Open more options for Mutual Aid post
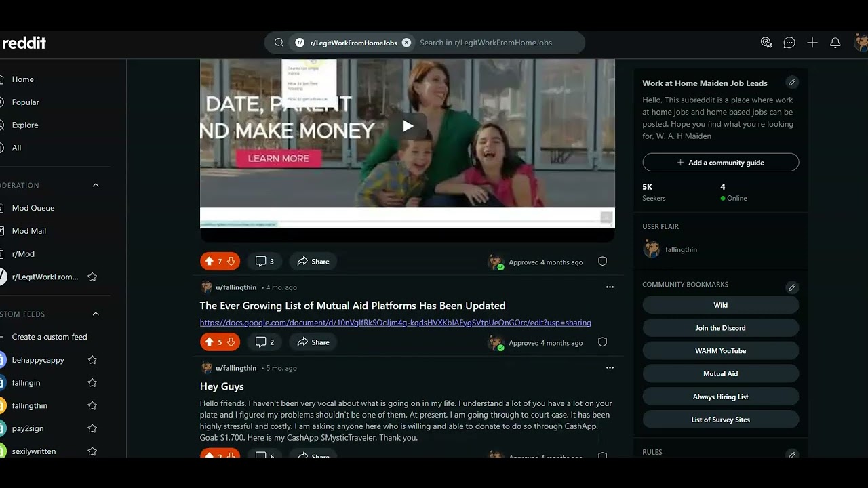The image size is (868, 488). click(x=610, y=287)
